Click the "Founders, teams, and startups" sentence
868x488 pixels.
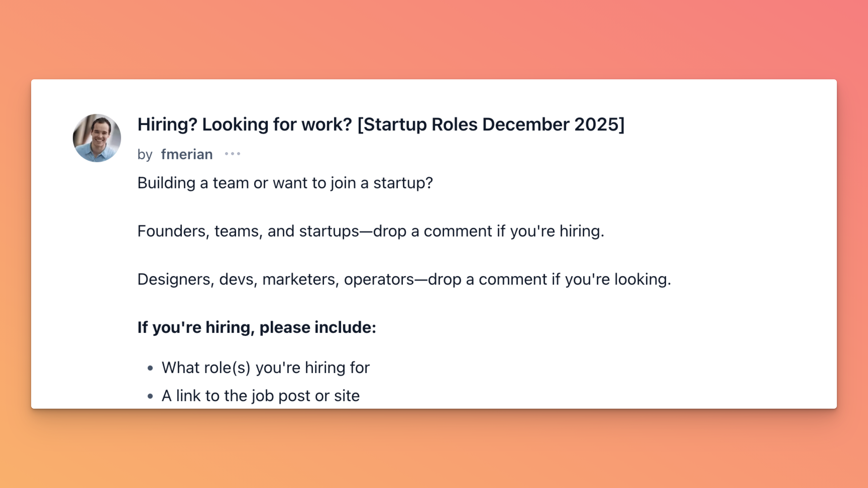tap(371, 231)
